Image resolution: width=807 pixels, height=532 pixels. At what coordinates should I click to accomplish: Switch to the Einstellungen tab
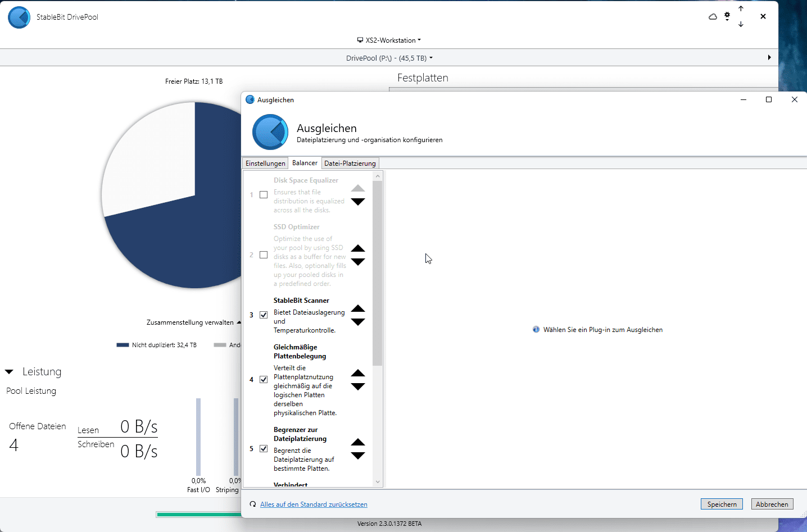265,163
